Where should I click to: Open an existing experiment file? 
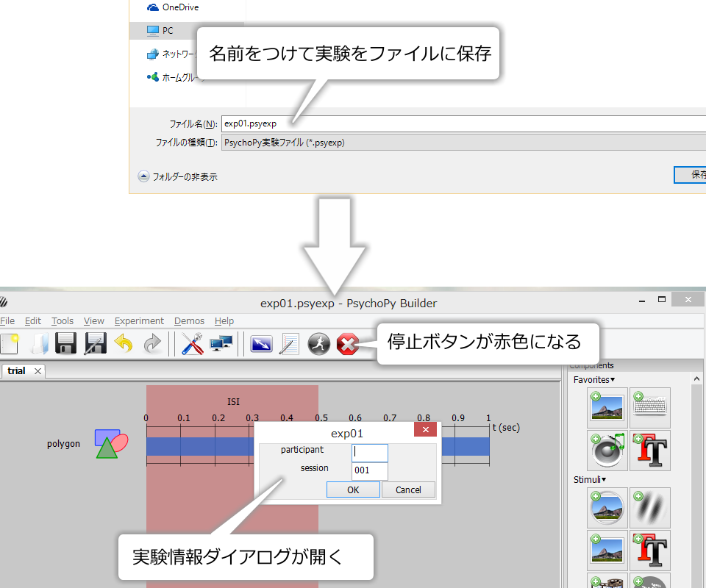[39, 344]
